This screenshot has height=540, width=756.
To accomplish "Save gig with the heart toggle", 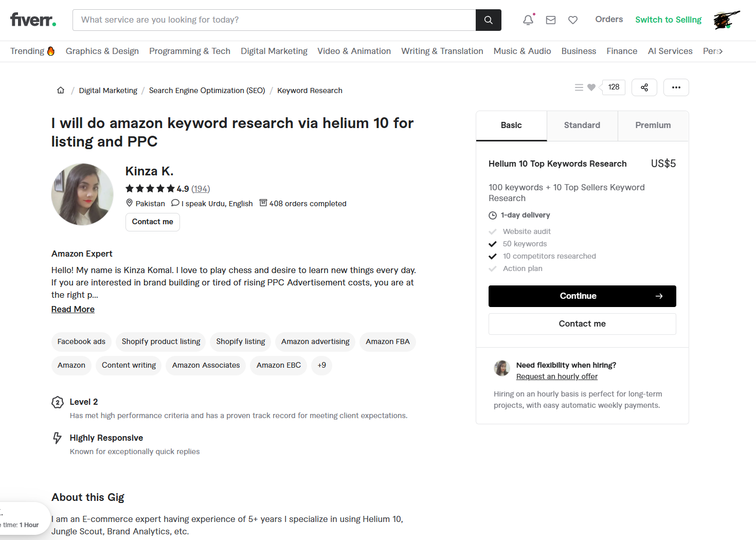I will point(591,87).
